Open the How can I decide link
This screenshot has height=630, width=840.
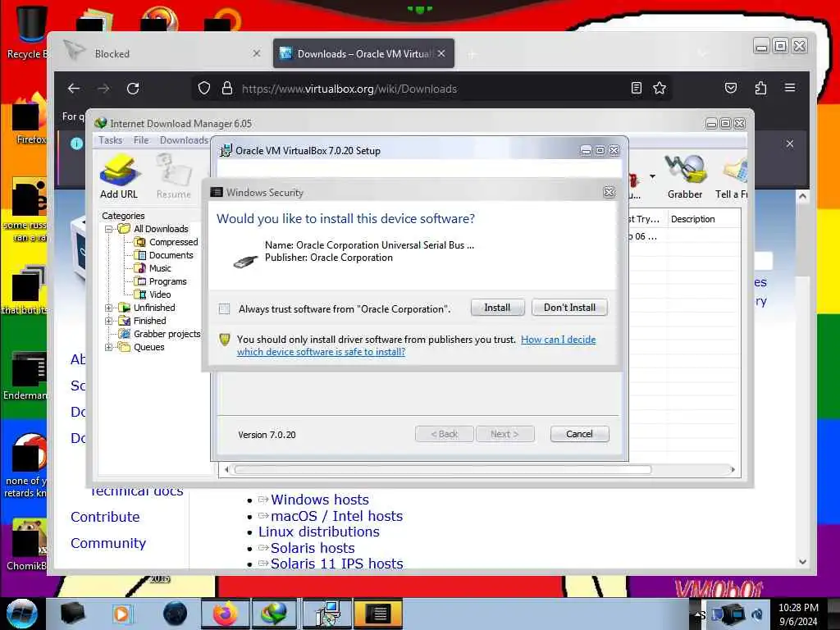(416, 345)
